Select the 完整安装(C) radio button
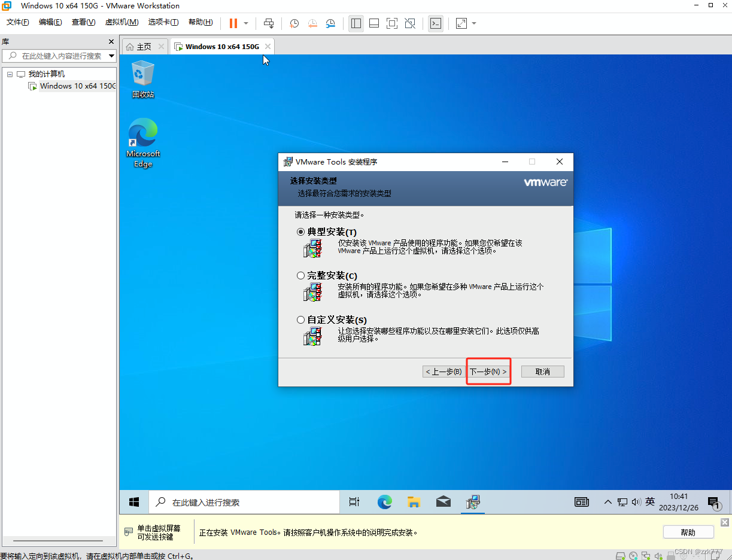The height and width of the screenshot is (560, 732). (x=300, y=276)
